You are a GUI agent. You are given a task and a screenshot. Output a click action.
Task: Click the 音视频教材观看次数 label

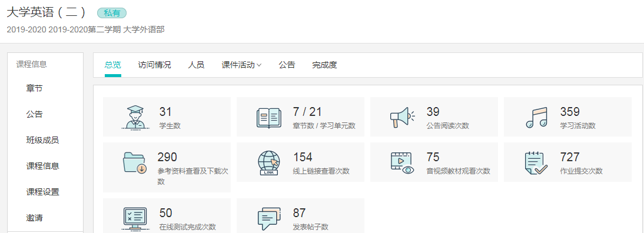coord(459,171)
